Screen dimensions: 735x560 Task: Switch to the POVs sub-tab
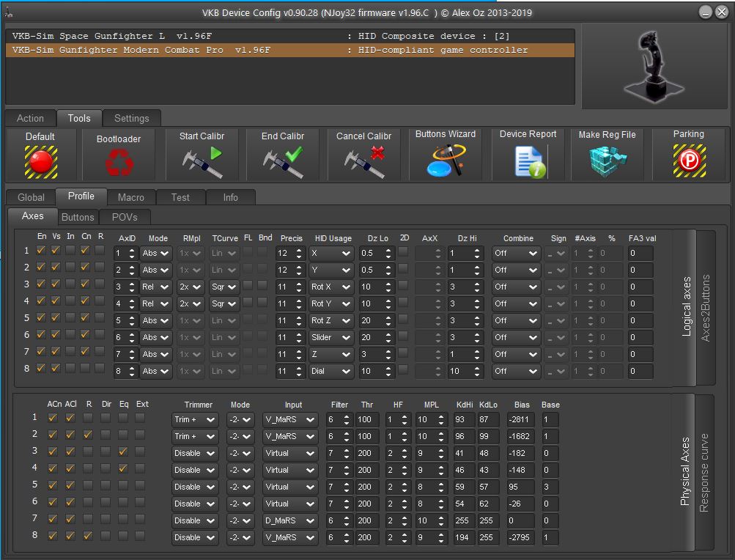pos(125,217)
